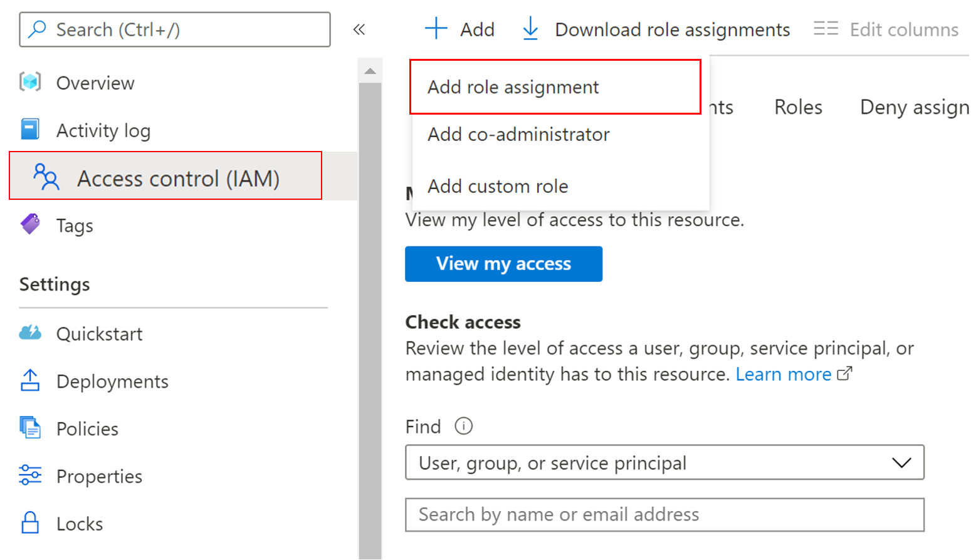Click the Deployments upload icon
The image size is (971, 560).
pyautogui.click(x=29, y=381)
